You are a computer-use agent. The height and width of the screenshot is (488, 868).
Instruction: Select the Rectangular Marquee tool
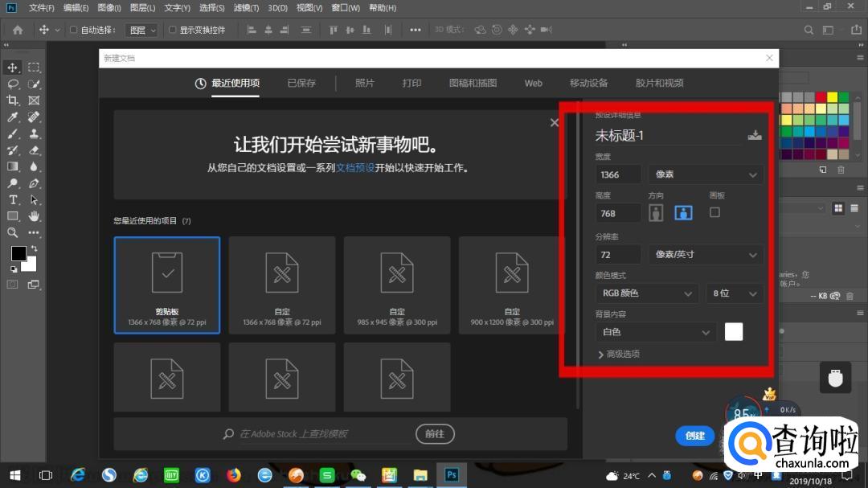click(35, 68)
